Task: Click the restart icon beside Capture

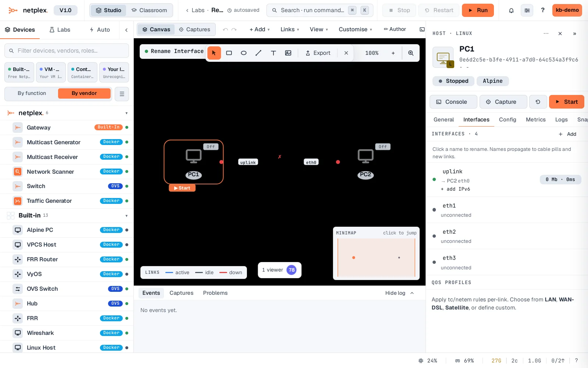Action: [x=538, y=102]
